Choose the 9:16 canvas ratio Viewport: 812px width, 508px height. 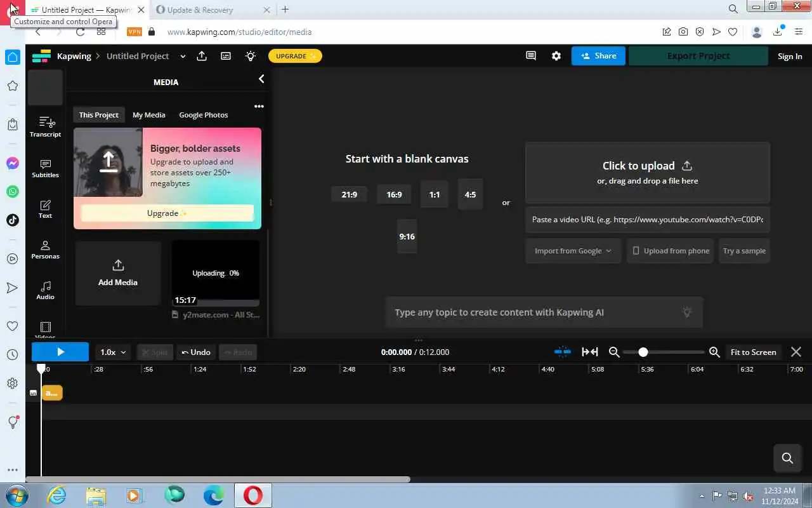[407, 236]
